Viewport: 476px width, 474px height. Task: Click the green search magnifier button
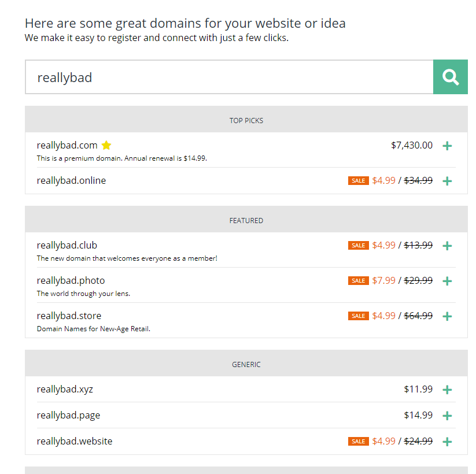(x=450, y=77)
